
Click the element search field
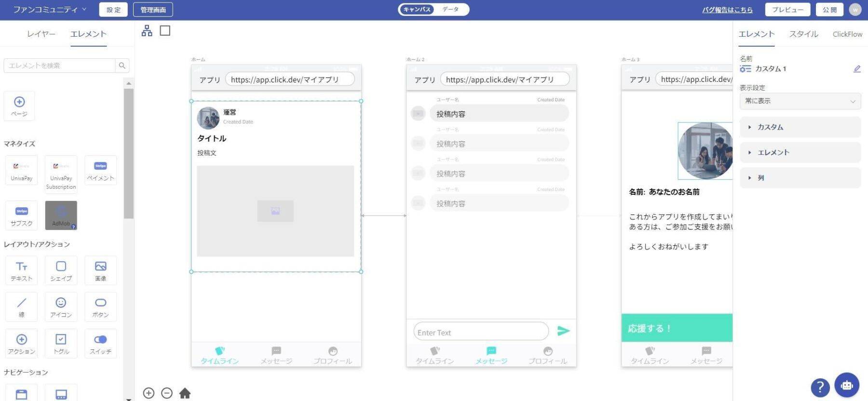59,66
